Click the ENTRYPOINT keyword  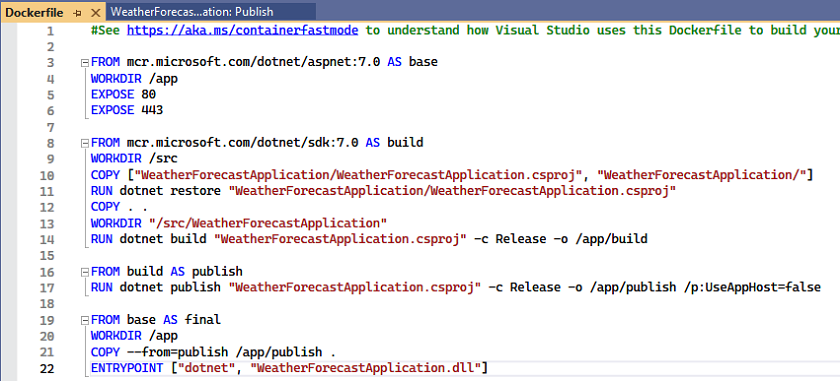click(x=126, y=368)
